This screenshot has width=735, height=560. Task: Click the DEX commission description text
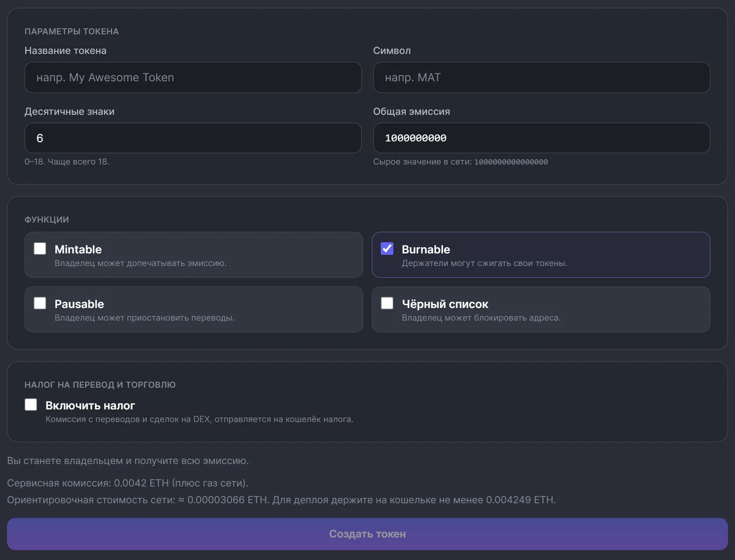[x=199, y=419]
